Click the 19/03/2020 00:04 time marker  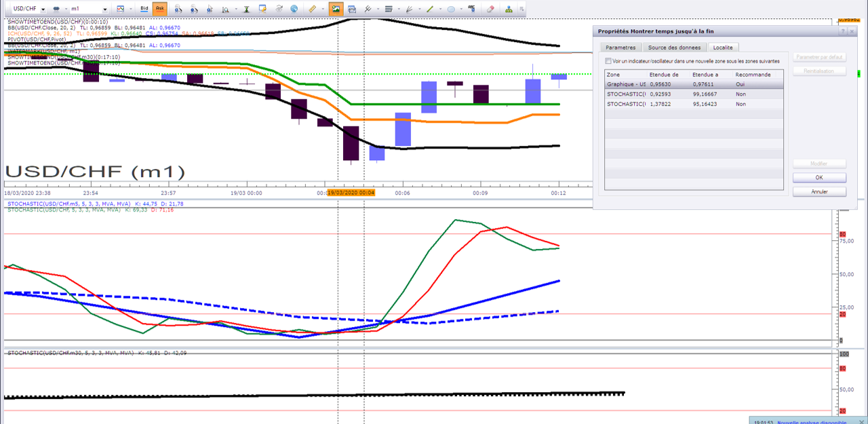coord(351,193)
